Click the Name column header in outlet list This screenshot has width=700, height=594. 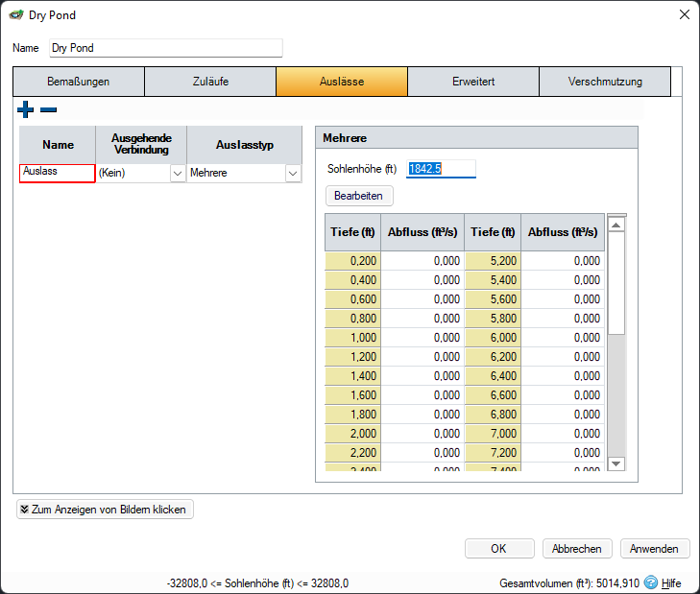click(x=58, y=145)
